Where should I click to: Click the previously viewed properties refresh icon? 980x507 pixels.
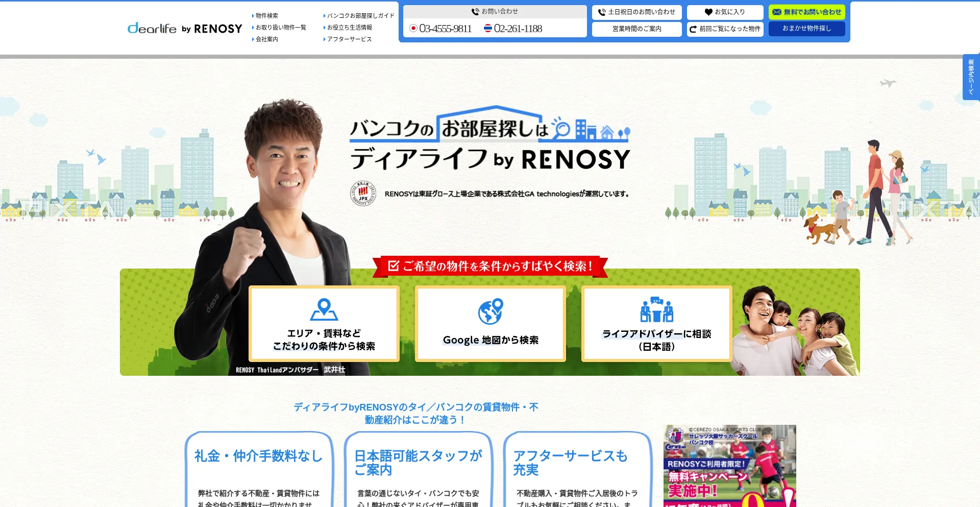click(693, 29)
